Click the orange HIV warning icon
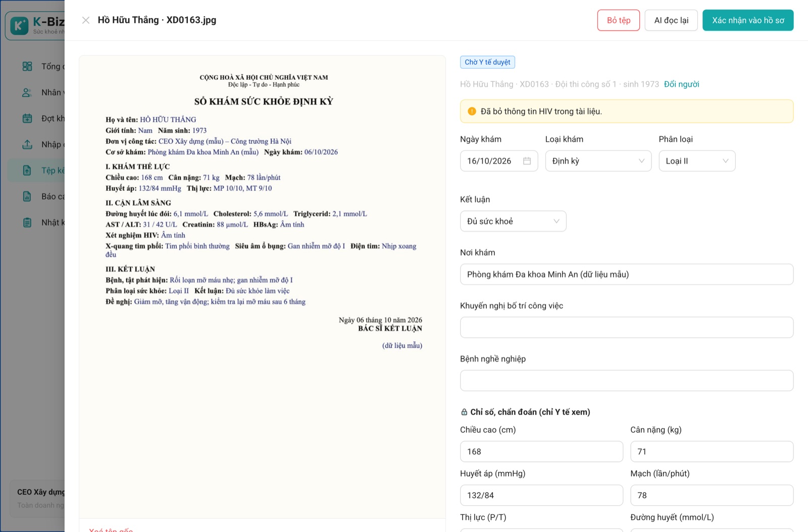The height and width of the screenshot is (532, 808). [472, 112]
